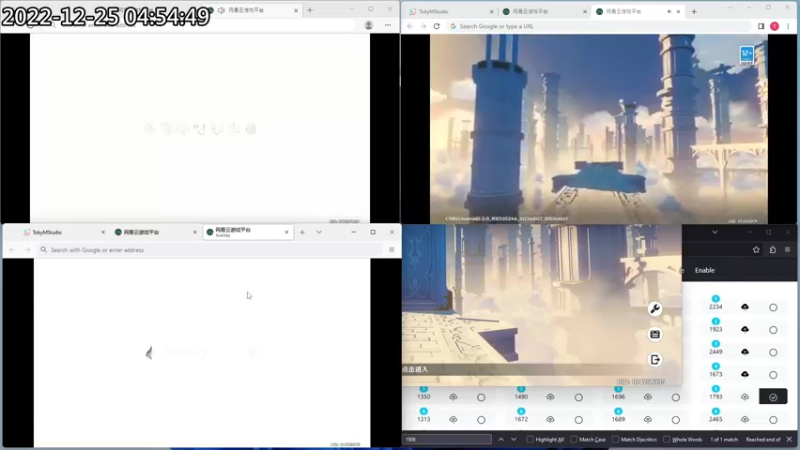Click the Enable header label
This screenshot has width=800, height=450.
pyautogui.click(x=705, y=270)
